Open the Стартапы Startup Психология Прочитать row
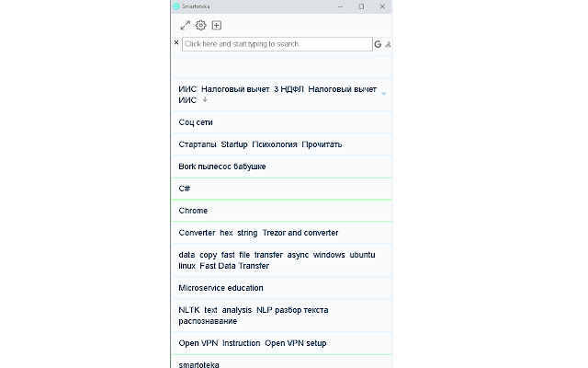Viewport: 588px width, 368px height. [282, 144]
